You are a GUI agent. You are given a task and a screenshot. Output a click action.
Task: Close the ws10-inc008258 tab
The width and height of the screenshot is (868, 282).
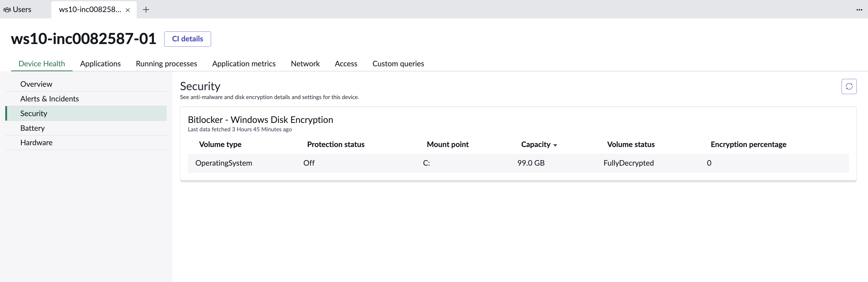(x=128, y=10)
